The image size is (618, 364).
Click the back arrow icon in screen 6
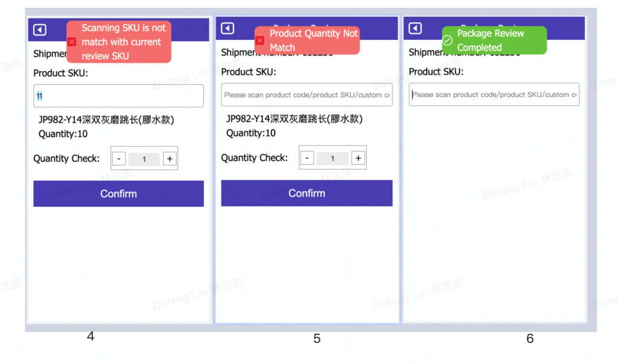point(415,28)
